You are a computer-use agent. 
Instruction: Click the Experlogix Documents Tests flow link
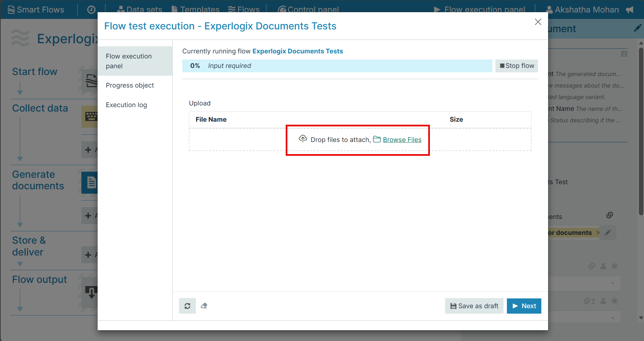[298, 51]
